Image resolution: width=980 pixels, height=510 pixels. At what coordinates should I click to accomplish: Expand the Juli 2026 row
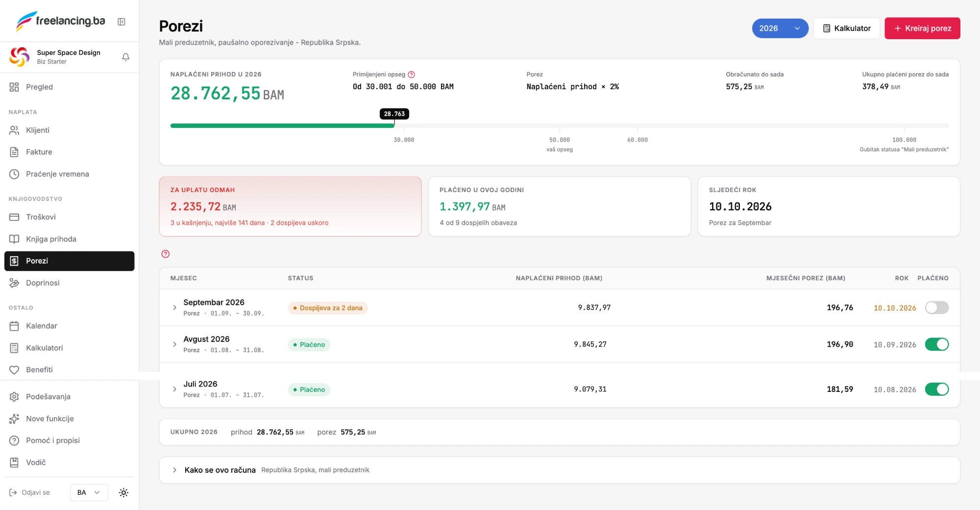[x=174, y=389]
